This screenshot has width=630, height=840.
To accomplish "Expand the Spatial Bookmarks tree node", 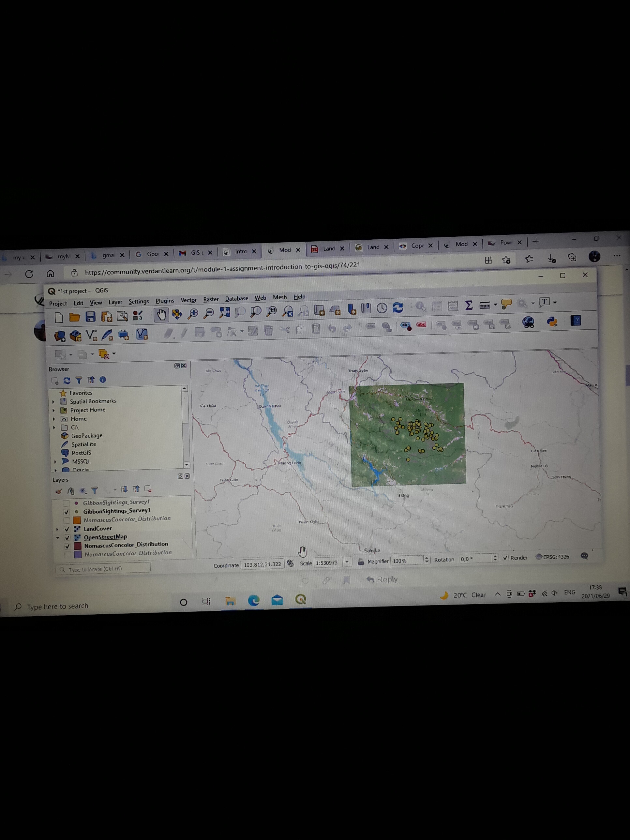I will pyautogui.click(x=53, y=402).
